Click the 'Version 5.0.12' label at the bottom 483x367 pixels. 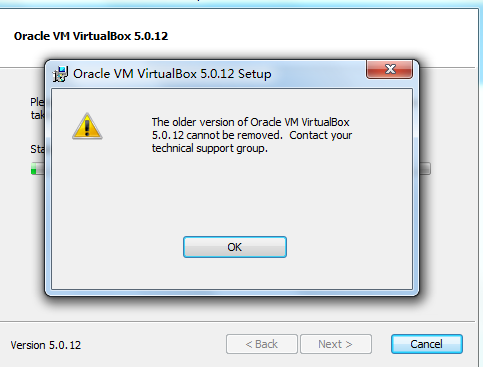pyautogui.click(x=46, y=345)
